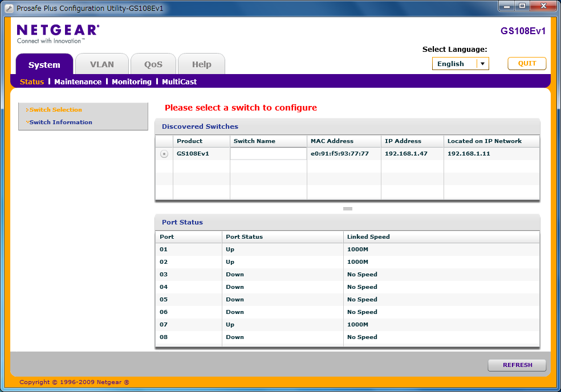561x392 pixels.
Task: Expand the Switch Selection sidebar item
Action: point(55,109)
